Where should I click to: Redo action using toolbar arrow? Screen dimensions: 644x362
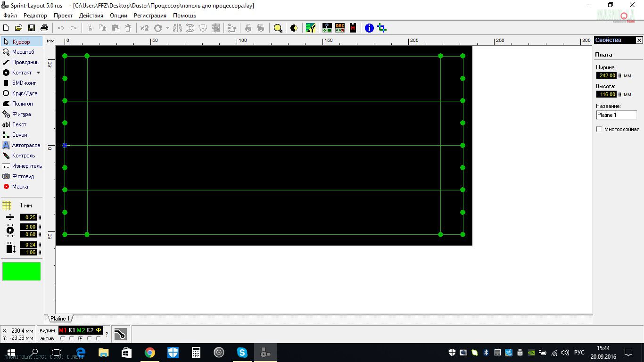click(74, 28)
